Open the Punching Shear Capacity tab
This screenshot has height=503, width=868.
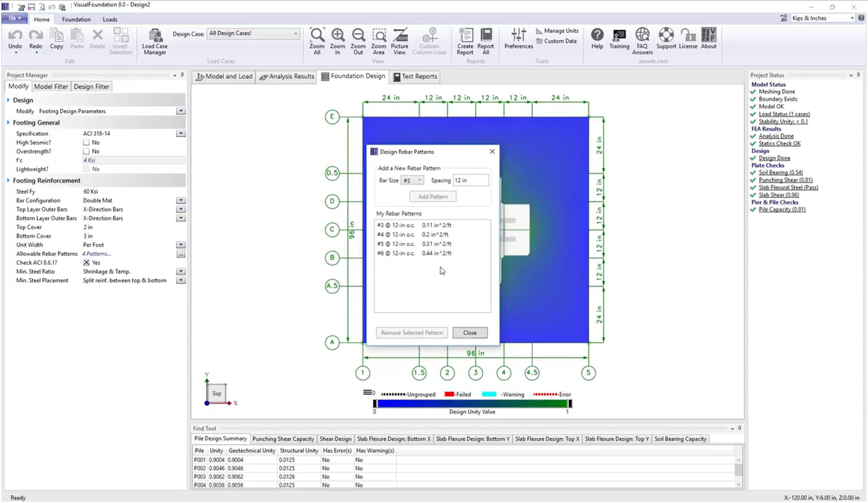(x=283, y=439)
